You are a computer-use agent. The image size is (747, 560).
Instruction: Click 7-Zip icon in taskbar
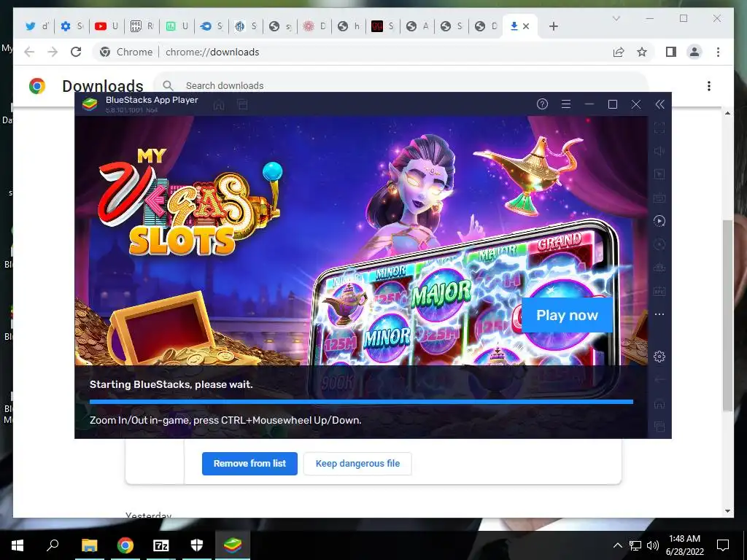click(161, 545)
